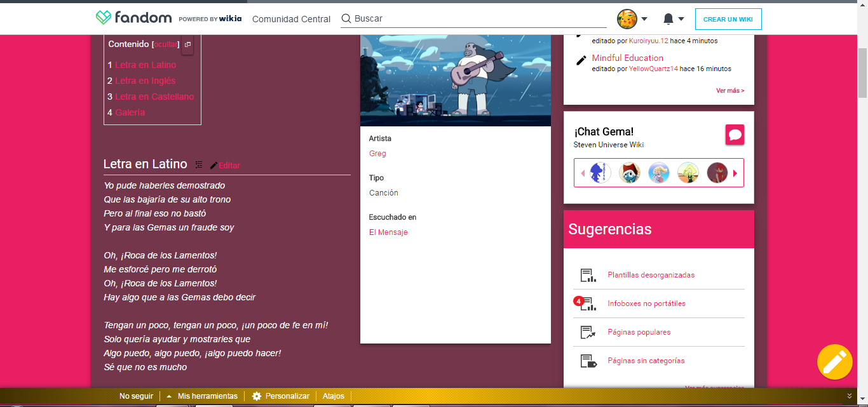
Task: Open Plantillas desorganizadas link
Action: pos(651,275)
